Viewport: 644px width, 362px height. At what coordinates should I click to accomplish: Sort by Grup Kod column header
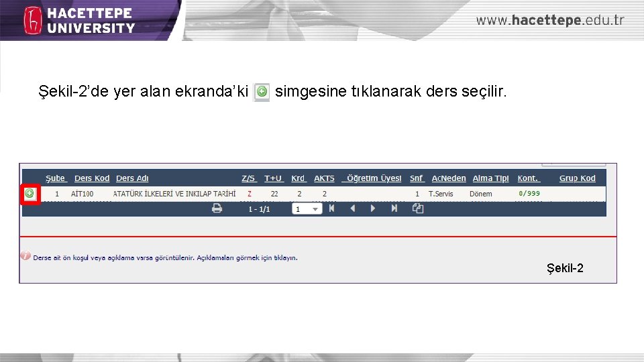click(577, 178)
